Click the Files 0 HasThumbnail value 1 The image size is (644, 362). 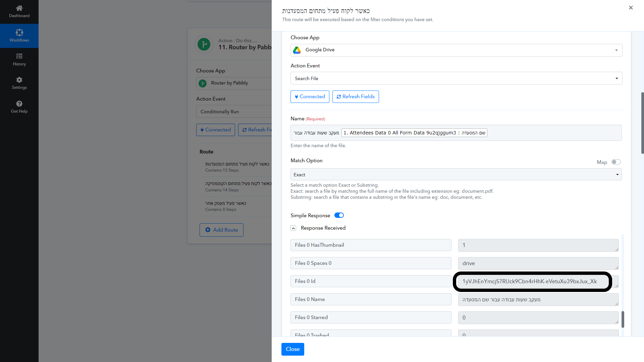(538, 245)
